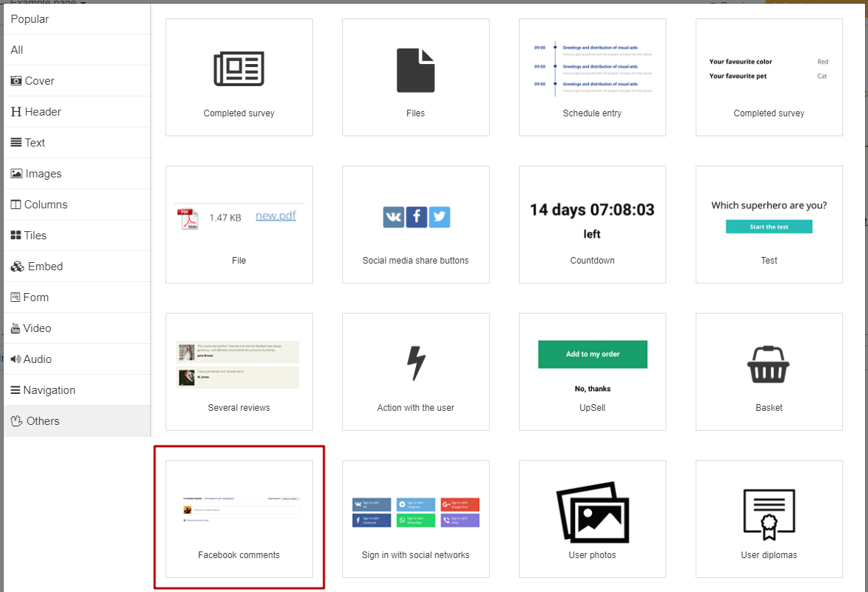Click the cubes icon beside Embed
The image size is (868, 592).
click(x=17, y=267)
